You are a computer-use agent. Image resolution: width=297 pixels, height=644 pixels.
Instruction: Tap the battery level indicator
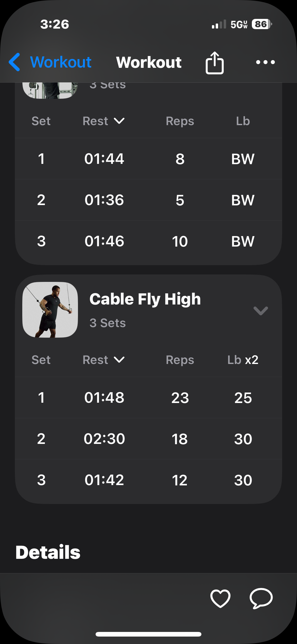(x=262, y=24)
